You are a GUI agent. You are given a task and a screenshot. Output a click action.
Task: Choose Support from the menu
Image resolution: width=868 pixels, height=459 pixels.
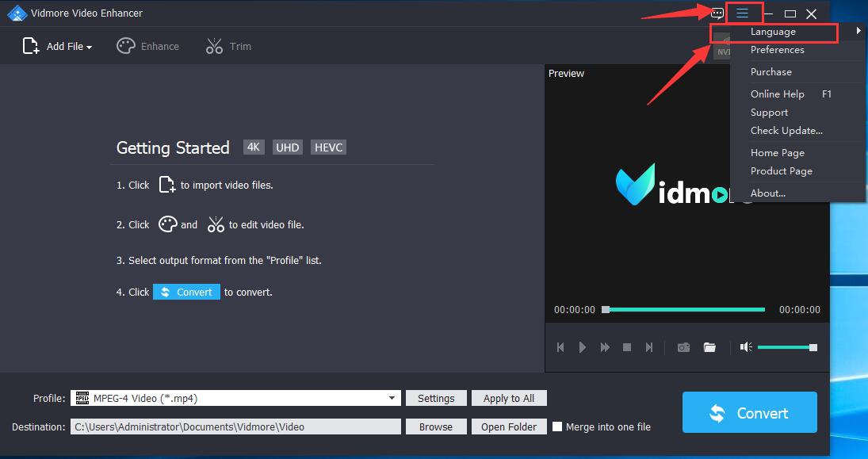click(x=769, y=113)
